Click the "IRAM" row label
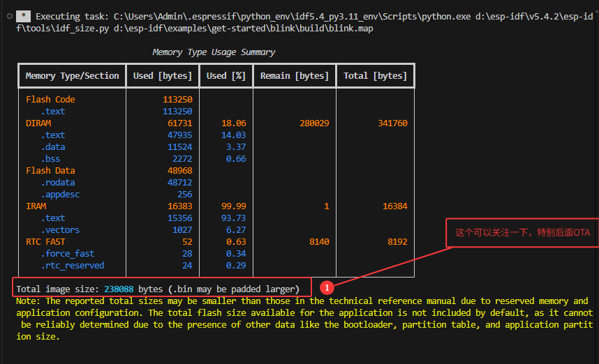This screenshot has width=599, height=364. click(x=36, y=206)
